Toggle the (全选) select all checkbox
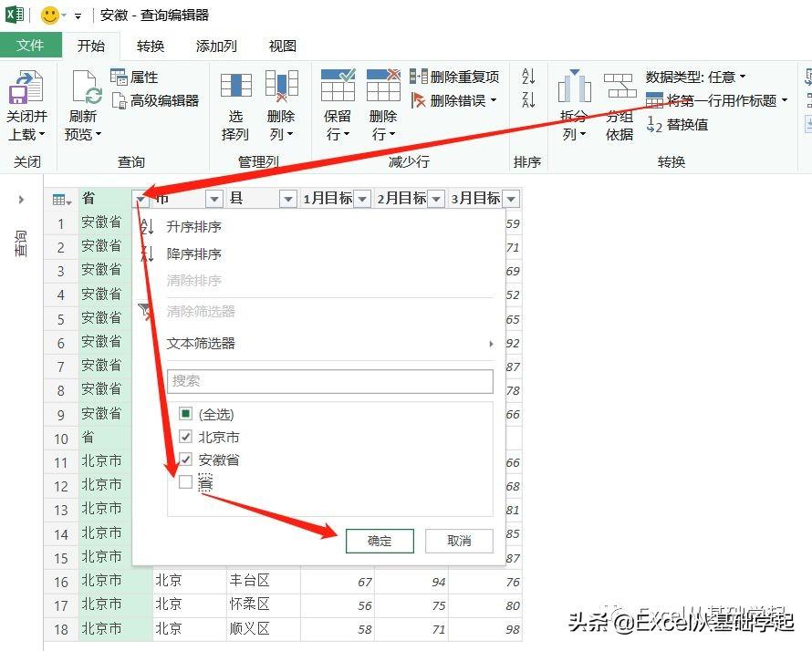Viewport: 812px width, 651px height. point(185,413)
